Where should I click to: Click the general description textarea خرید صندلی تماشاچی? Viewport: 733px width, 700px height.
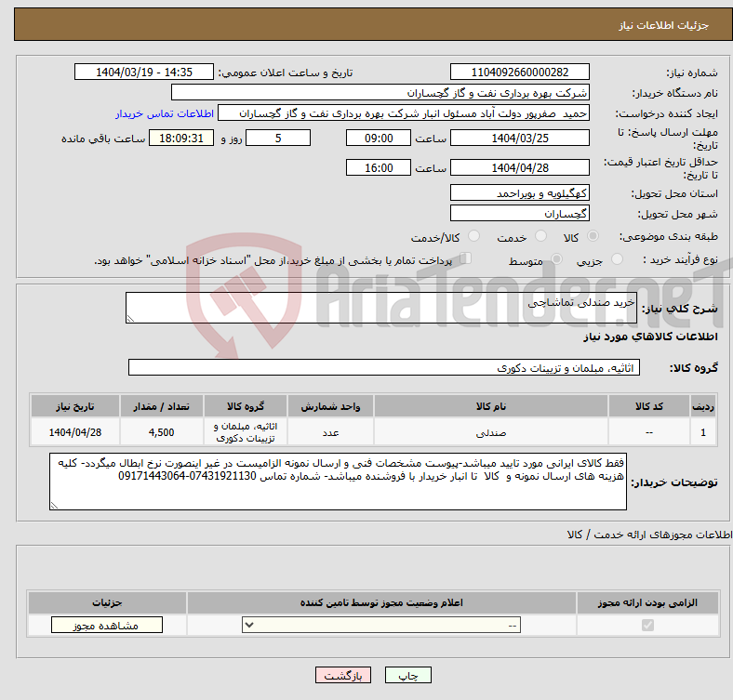(381, 308)
